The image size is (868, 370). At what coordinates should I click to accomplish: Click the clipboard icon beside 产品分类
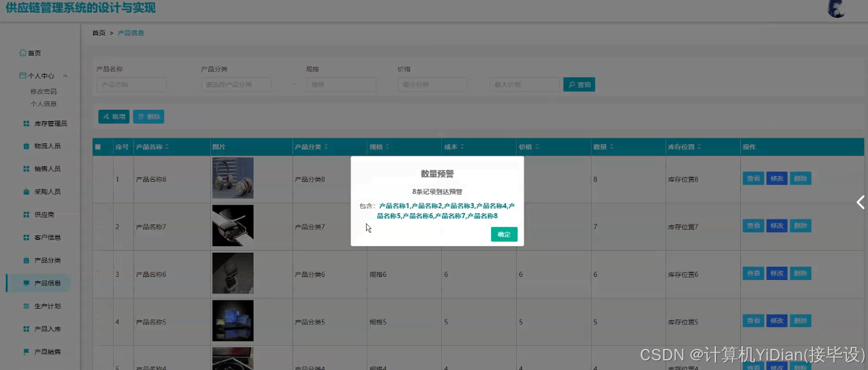pyautogui.click(x=26, y=260)
